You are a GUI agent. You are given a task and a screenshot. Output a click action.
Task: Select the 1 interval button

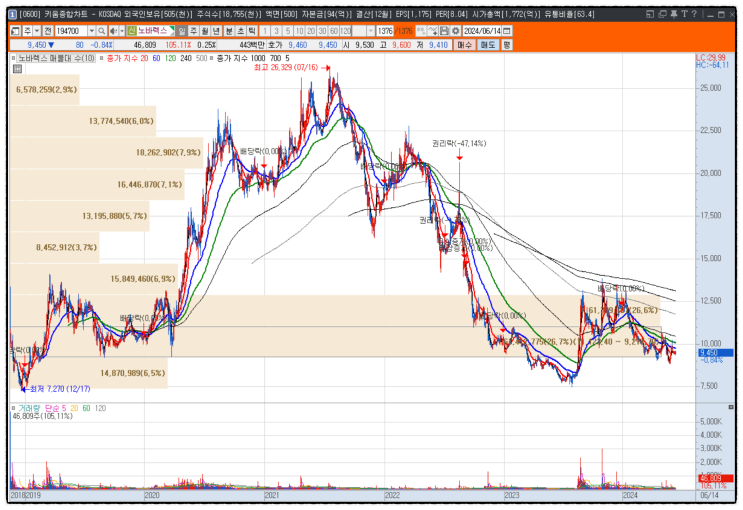coord(265,31)
